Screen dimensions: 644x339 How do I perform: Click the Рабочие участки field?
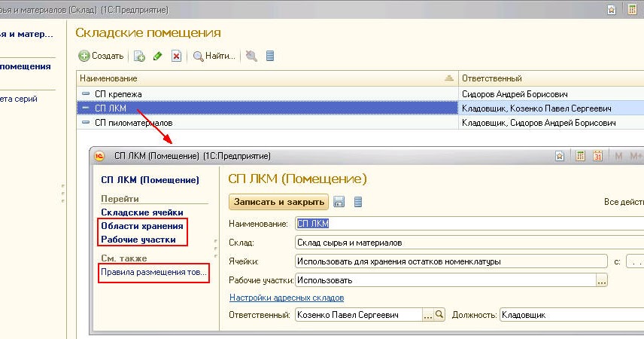point(445,280)
